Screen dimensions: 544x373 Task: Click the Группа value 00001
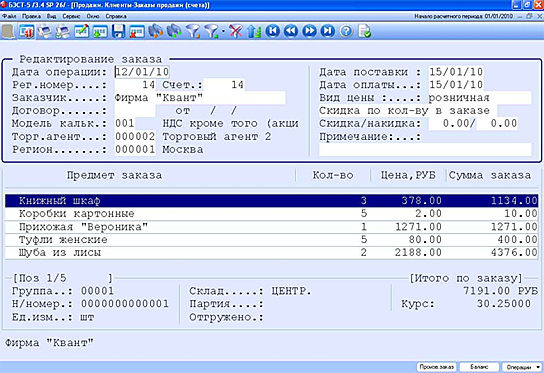point(97,291)
